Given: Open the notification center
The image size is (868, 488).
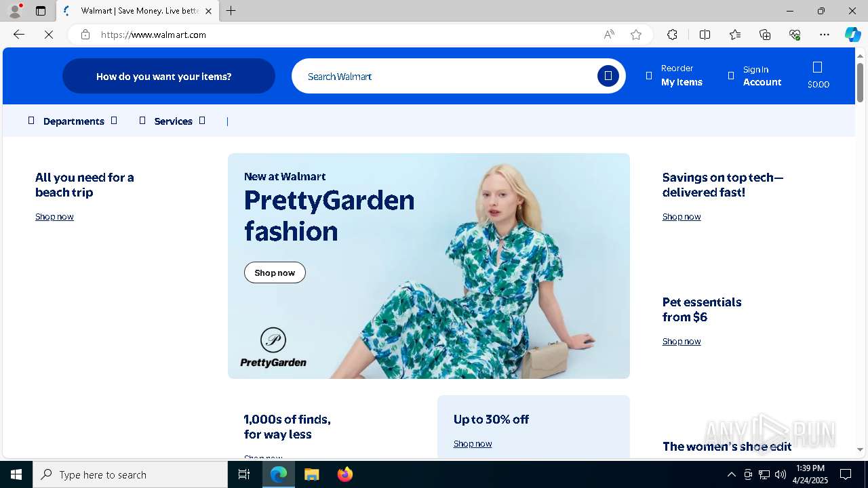Looking at the screenshot, I should click(x=846, y=474).
